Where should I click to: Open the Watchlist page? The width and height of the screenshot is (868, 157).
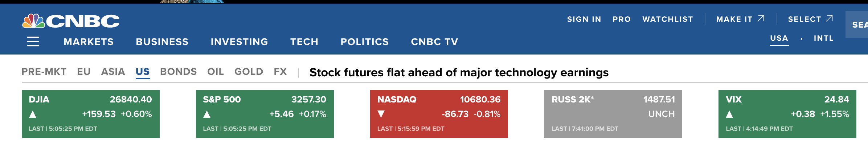click(668, 19)
